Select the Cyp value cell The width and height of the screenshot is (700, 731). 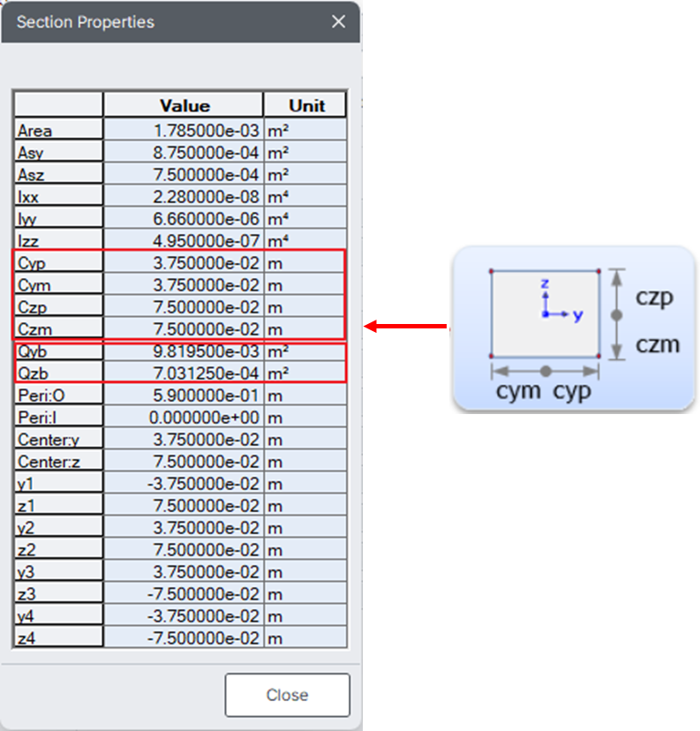tap(184, 262)
